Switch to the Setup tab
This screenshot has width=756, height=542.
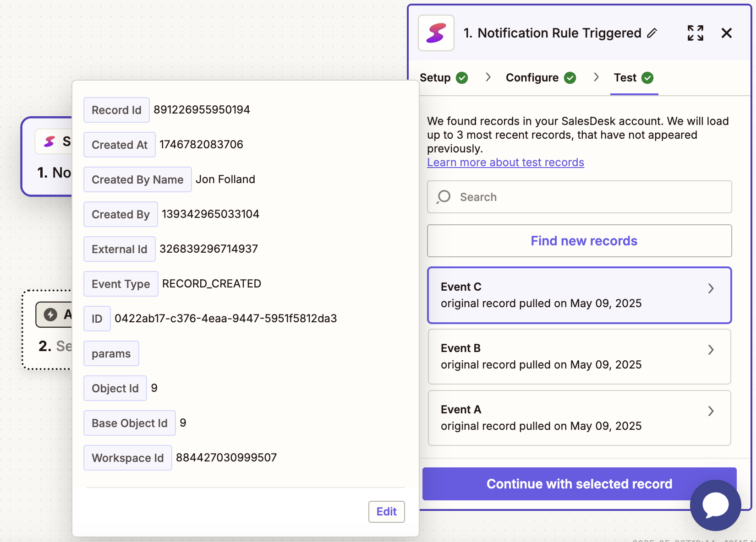(x=434, y=77)
